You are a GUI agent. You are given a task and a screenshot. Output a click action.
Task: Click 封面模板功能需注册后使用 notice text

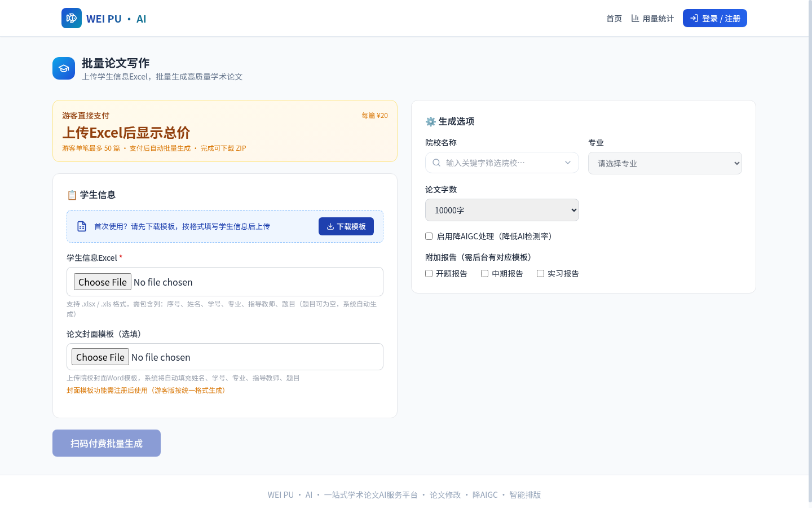(x=148, y=390)
